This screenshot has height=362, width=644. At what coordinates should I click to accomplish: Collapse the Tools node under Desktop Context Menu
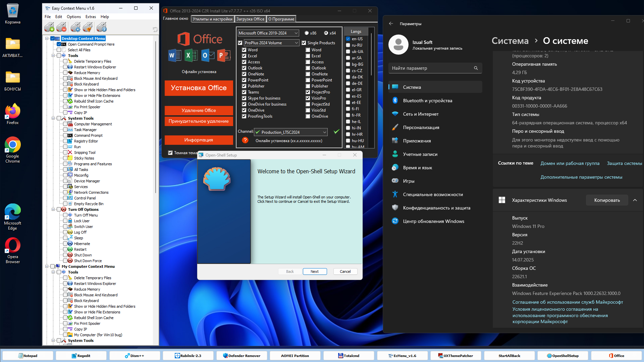(x=53, y=56)
